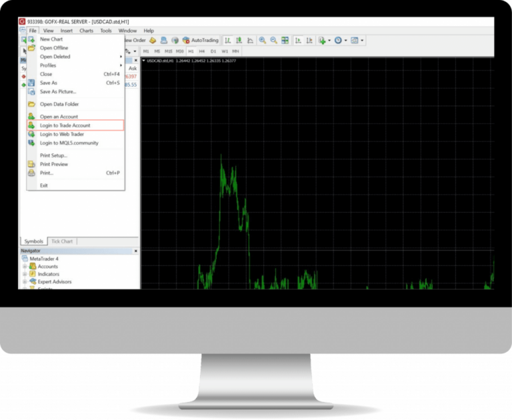Image resolution: width=512 pixels, height=420 pixels.
Task: Open the View menu
Action: 48,31
